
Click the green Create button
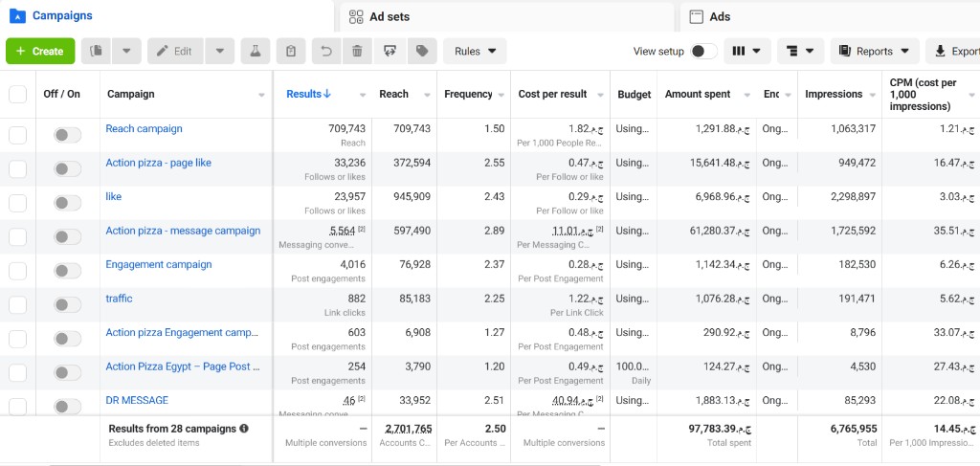pos(40,52)
